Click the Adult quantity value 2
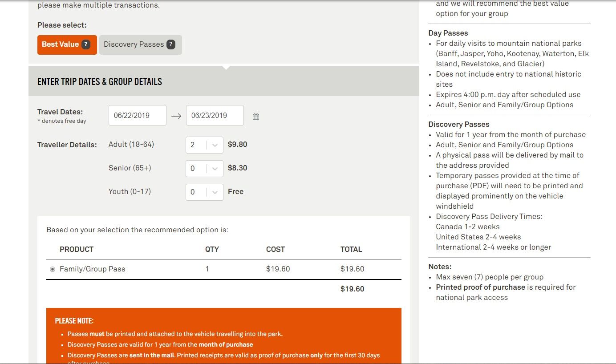Viewport: 616px width, 364px height. click(193, 145)
